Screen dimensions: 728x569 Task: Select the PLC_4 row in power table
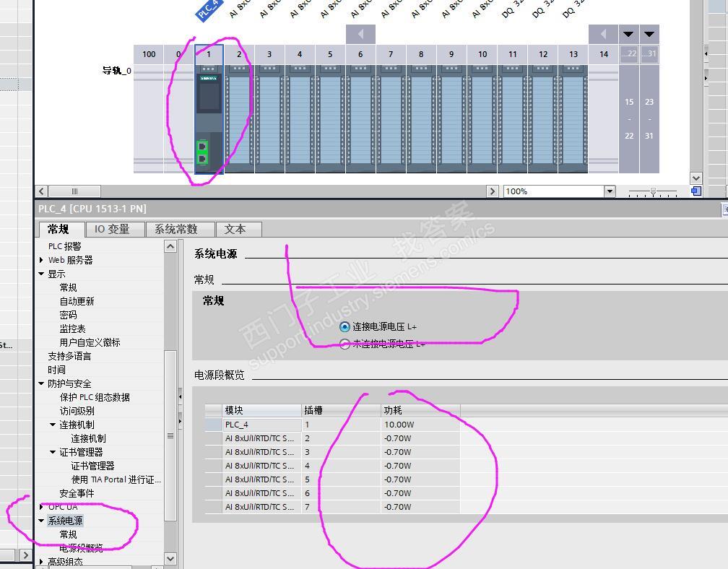tap(332, 425)
